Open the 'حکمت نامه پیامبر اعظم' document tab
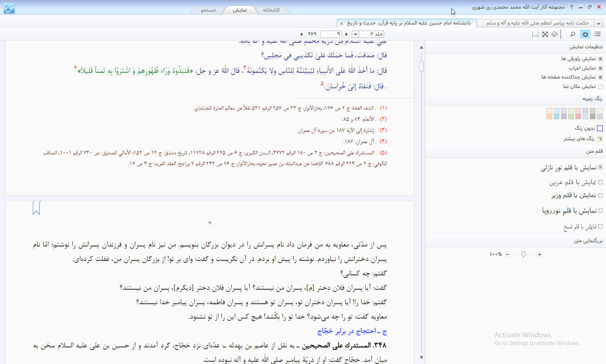Image resolution: width=606 pixels, height=364 pixels. pyautogui.click(x=537, y=23)
